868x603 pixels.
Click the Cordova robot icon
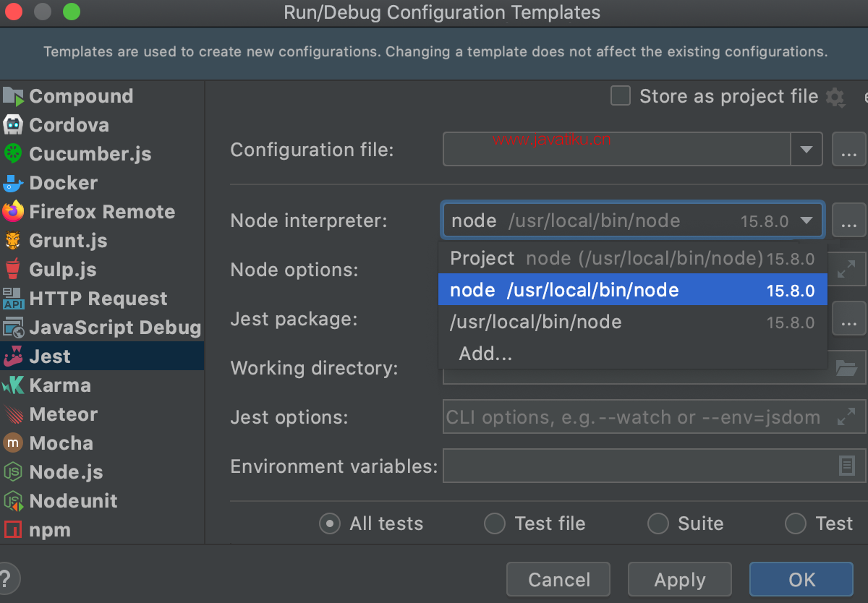click(13, 125)
